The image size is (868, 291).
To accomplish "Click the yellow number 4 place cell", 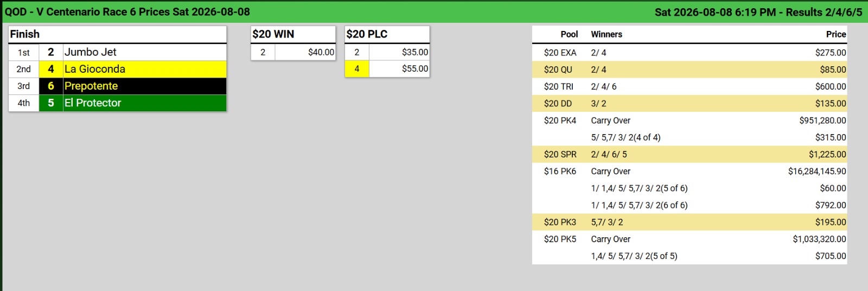I will (357, 69).
